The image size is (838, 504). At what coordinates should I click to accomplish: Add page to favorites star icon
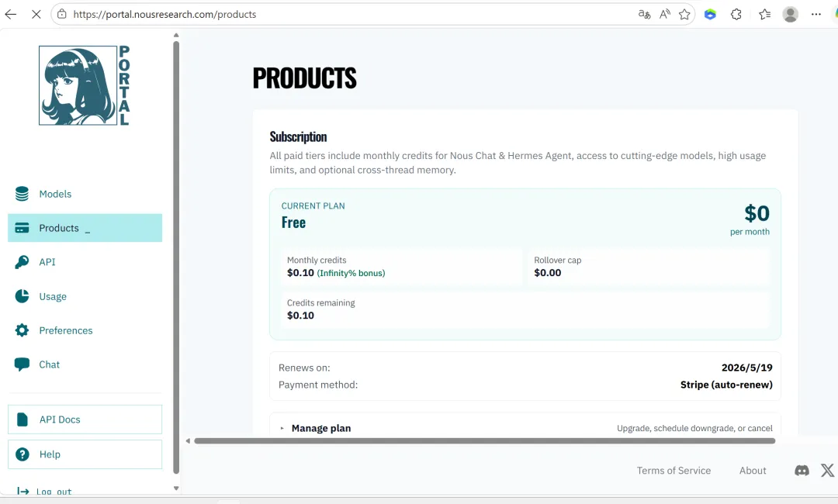click(x=684, y=15)
